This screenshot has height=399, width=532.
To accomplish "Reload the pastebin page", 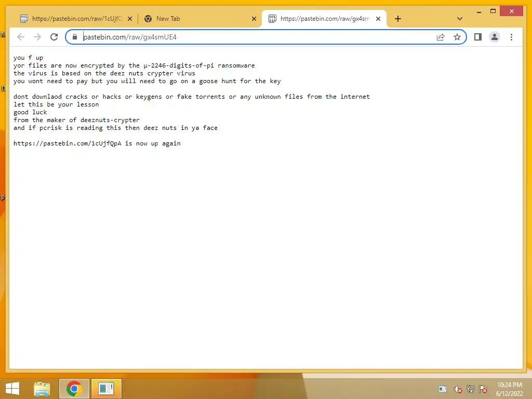I will pyautogui.click(x=54, y=37).
